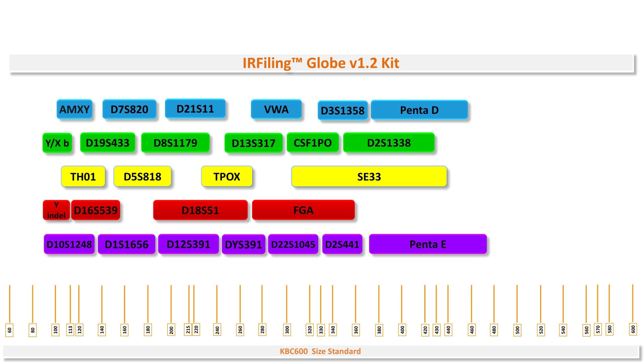Click the blue AMXY marker box
The height and width of the screenshot is (362, 644).
click(74, 109)
